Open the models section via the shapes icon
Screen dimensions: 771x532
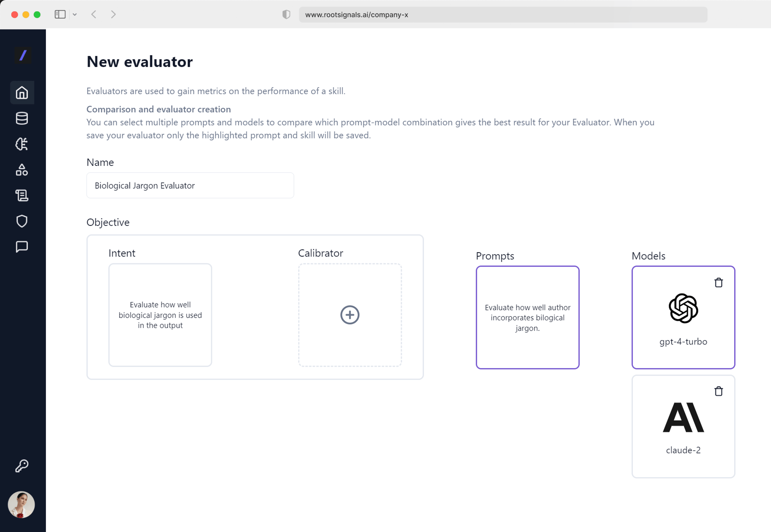(x=22, y=170)
